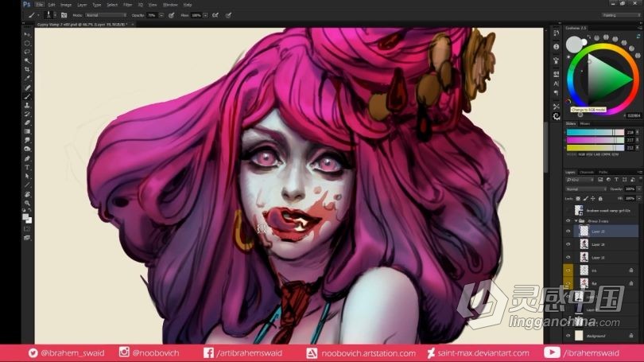Viewport: 644px width, 362px height.
Task: Click the Coolorus hex color field
Action: (634, 116)
